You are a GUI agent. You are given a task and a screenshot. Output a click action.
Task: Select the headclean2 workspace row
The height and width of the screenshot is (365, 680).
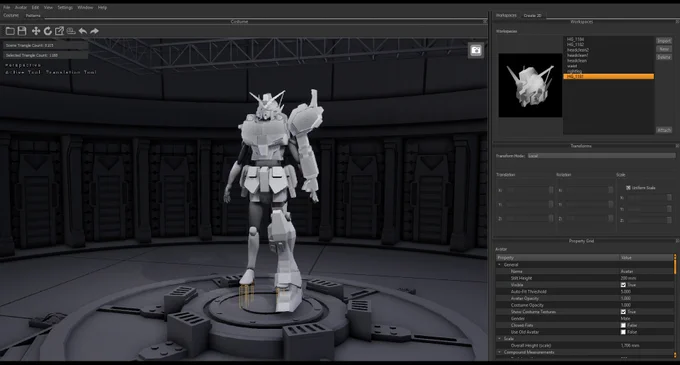pyautogui.click(x=608, y=50)
